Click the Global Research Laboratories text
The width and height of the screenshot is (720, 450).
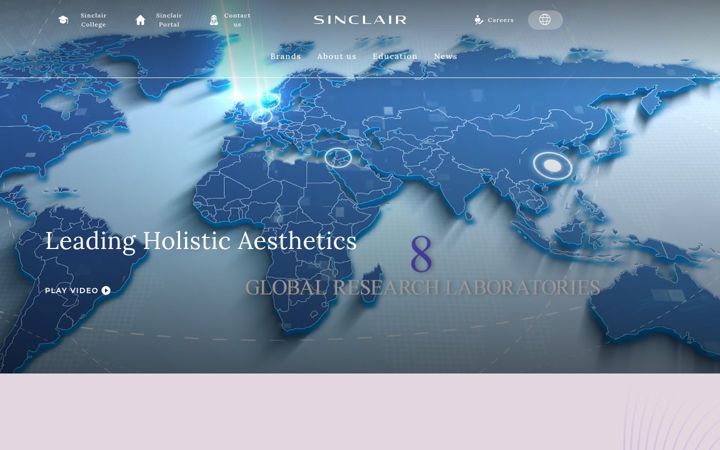click(x=422, y=287)
